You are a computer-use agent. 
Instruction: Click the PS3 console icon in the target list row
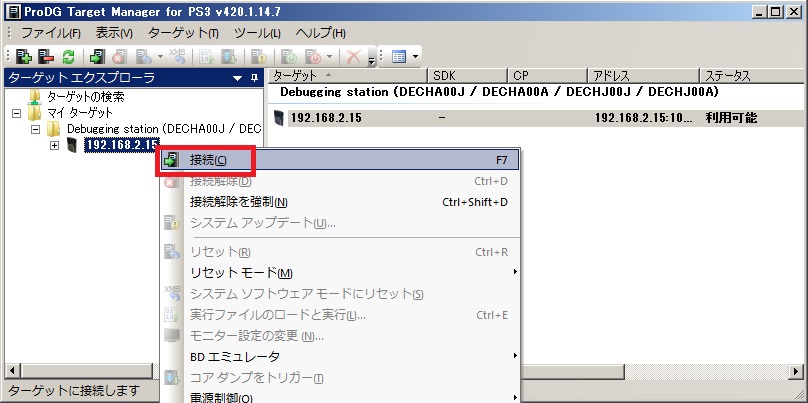coord(279,118)
